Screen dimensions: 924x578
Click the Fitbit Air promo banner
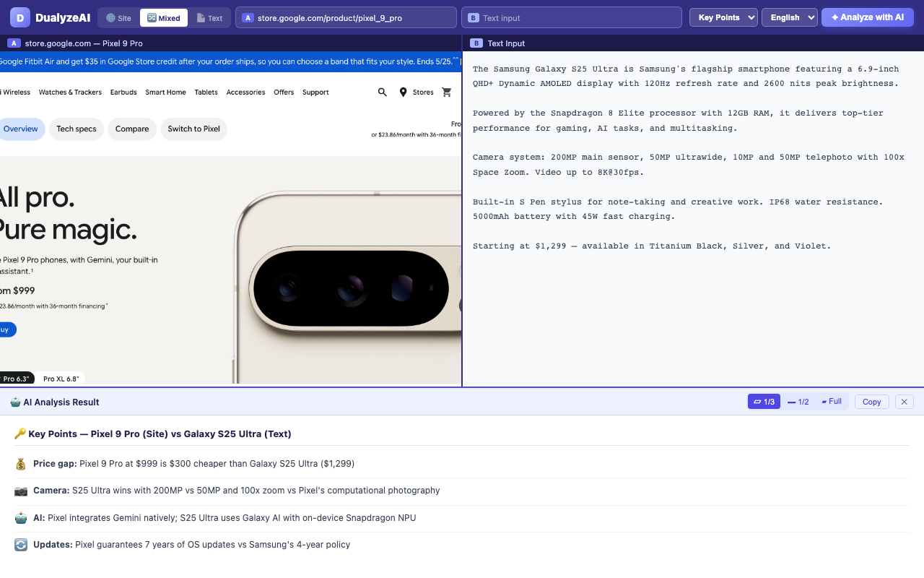pyautogui.click(x=230, y=62)
